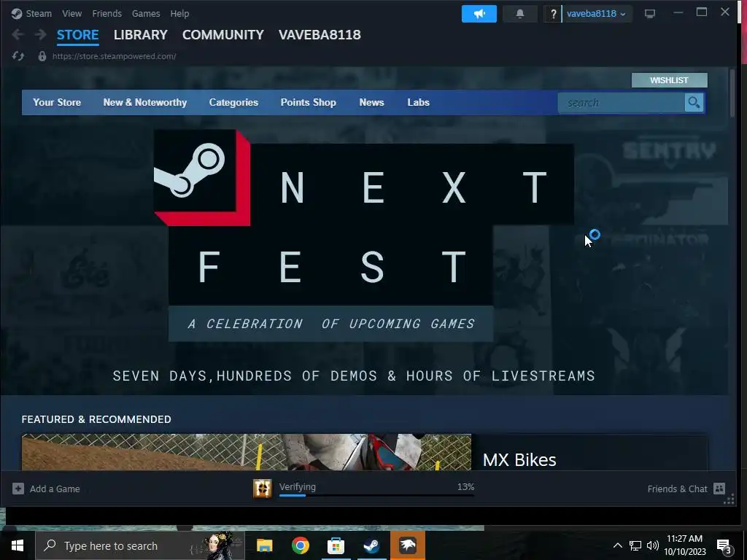The width and height of the screenshot is (747, 560).
Task: Select the STORE tab
Action: 77,35
